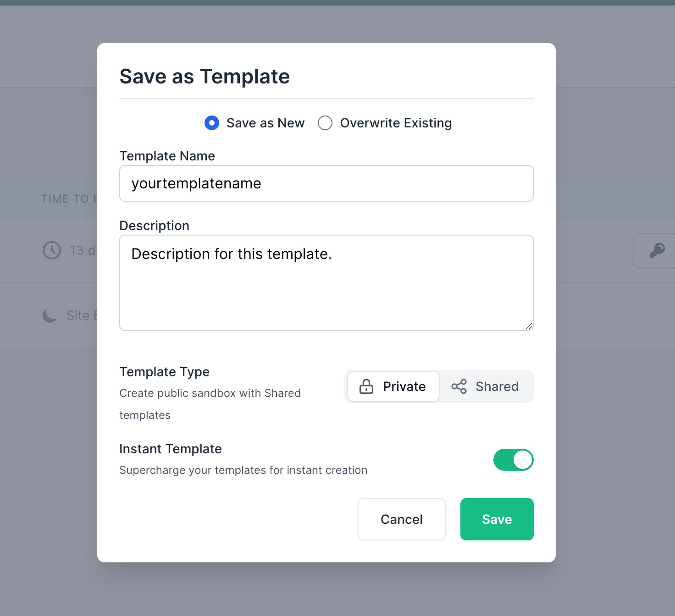
Task: Cancel the Save as Template dialog
Action: (x=402, y=519)
